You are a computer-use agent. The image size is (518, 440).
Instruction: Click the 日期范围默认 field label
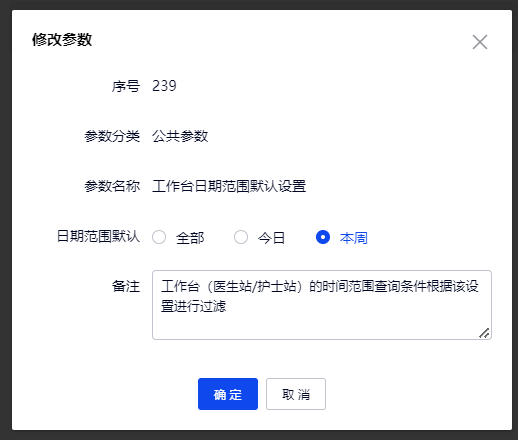click(x=98, y=236)
